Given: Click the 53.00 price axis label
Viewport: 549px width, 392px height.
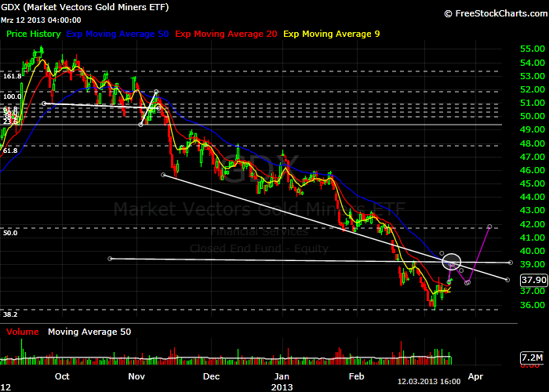Looking at the screenshot, I should tap(533, 76).
